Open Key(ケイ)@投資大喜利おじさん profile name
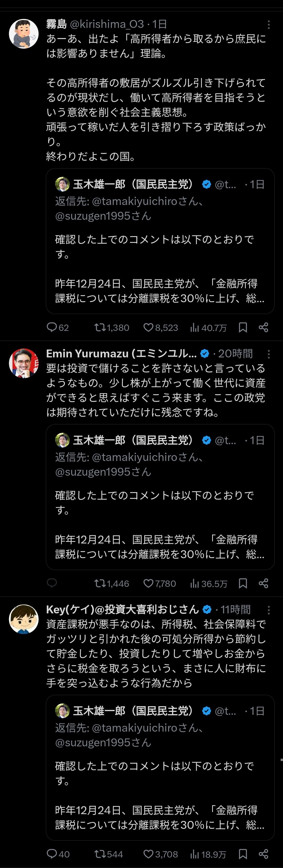 click(123, 609)
